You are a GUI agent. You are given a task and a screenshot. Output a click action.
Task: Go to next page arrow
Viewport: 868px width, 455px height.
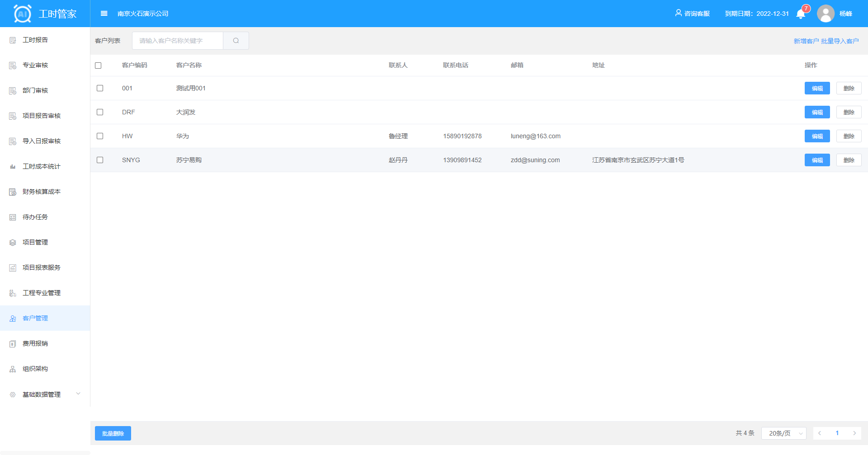[854, 433]
